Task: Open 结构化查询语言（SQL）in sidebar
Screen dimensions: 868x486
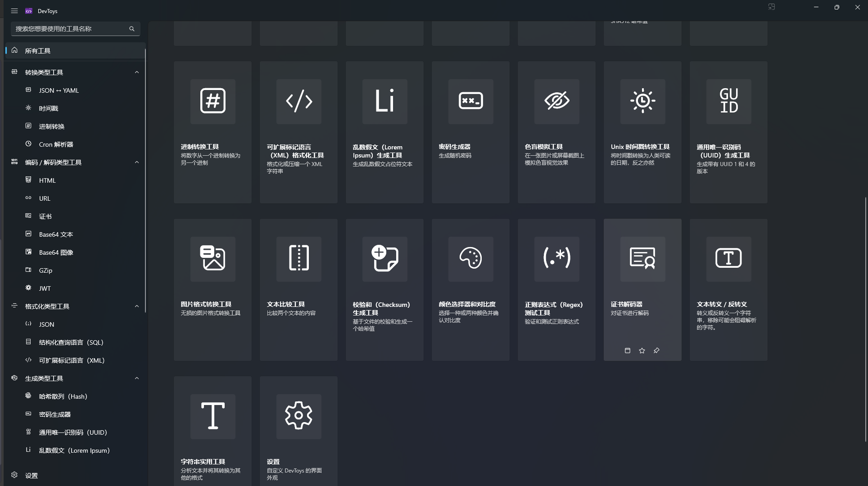Action: coord(75,342)
